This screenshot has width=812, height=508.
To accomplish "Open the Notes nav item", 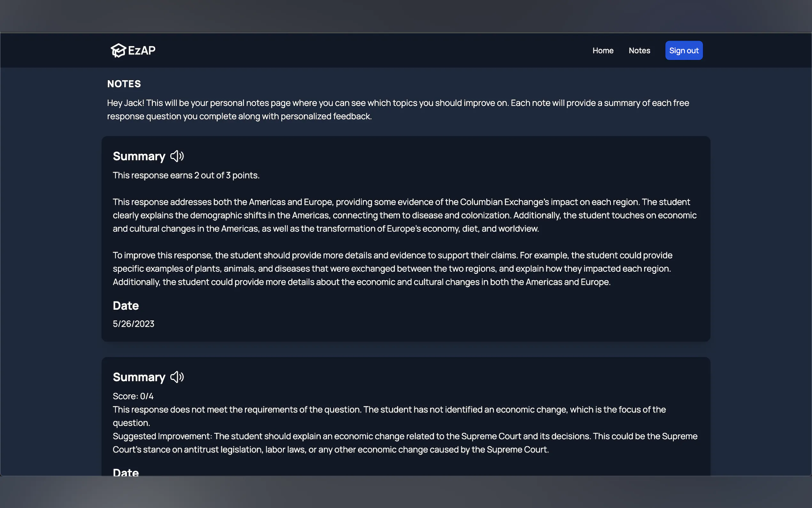I will tap(639, 51).
